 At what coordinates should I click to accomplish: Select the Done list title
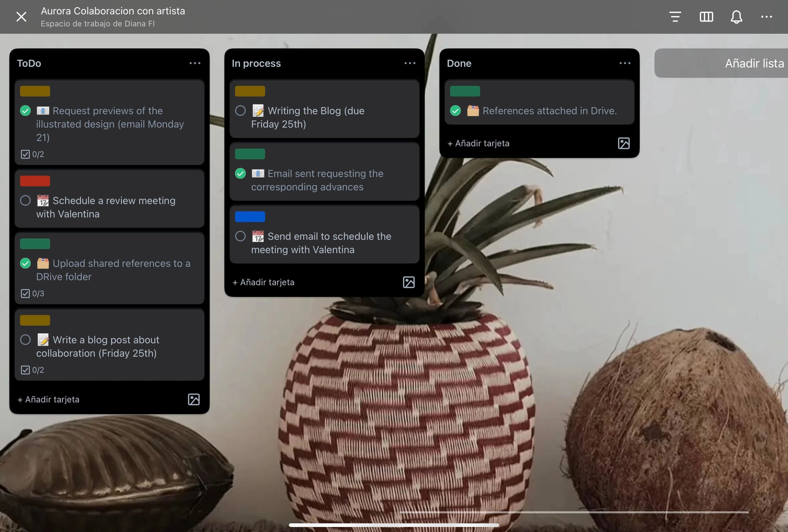[x=459, y=63]
